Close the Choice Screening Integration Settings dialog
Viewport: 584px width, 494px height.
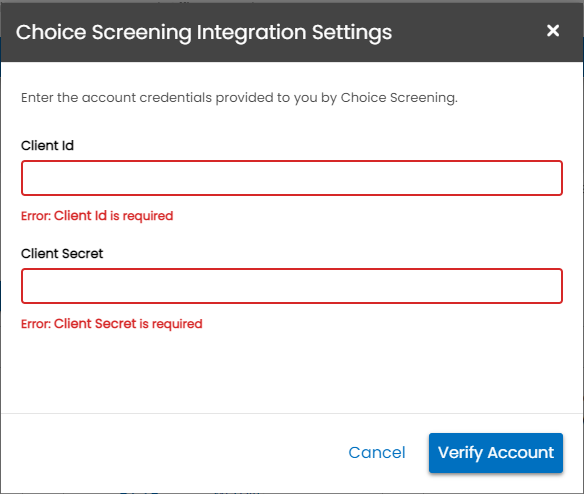(553, 31)
